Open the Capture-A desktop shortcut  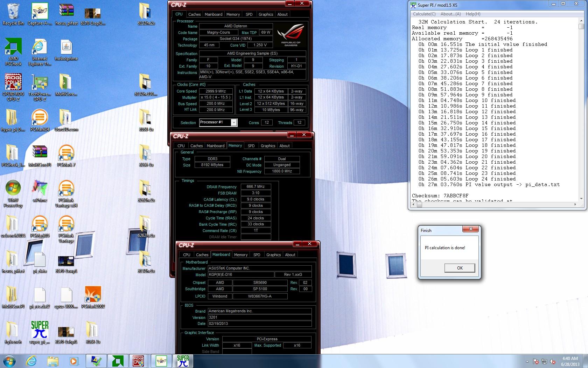click(40, 14)
